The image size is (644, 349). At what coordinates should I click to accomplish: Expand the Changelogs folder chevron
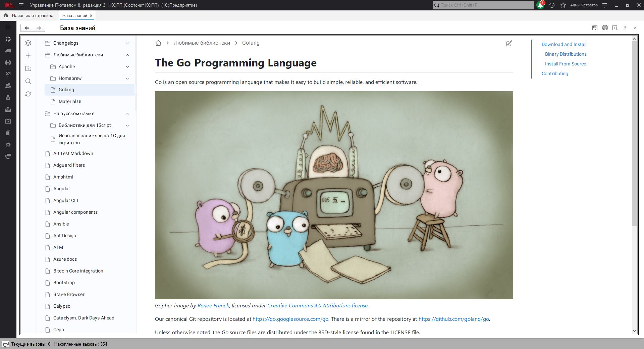click(127, 43)
